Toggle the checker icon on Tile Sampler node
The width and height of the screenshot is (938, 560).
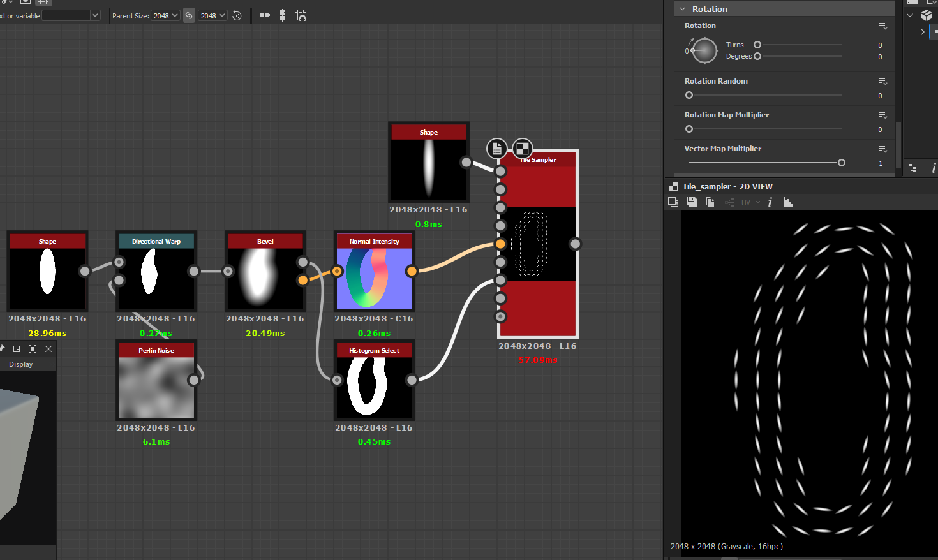523,149
